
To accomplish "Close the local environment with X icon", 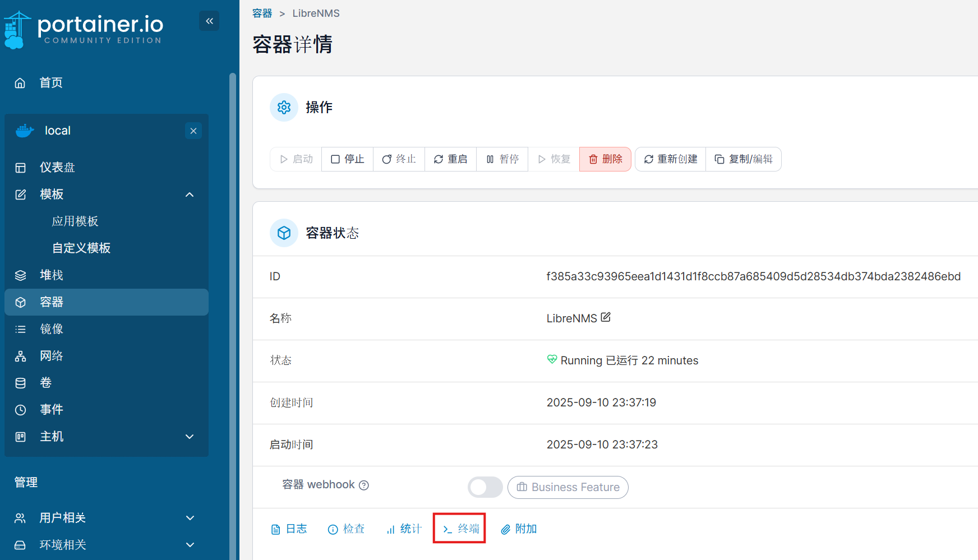I will coord(193,131).
